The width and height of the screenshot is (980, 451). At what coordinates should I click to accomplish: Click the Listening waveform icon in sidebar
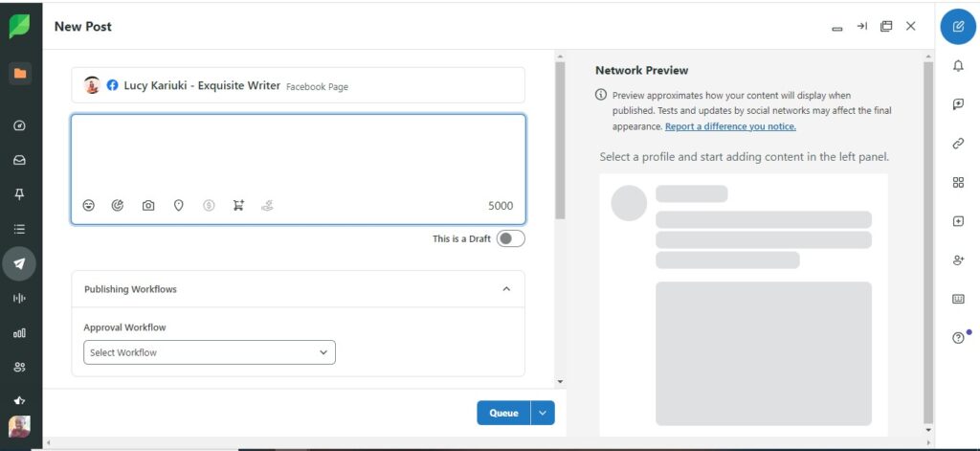click(x=19, y=298)
